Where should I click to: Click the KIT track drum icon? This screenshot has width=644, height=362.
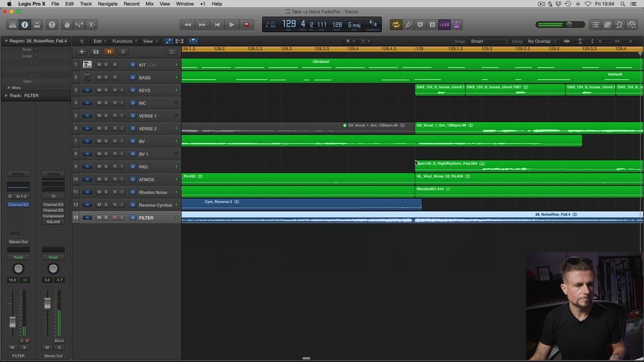point(87,65)
